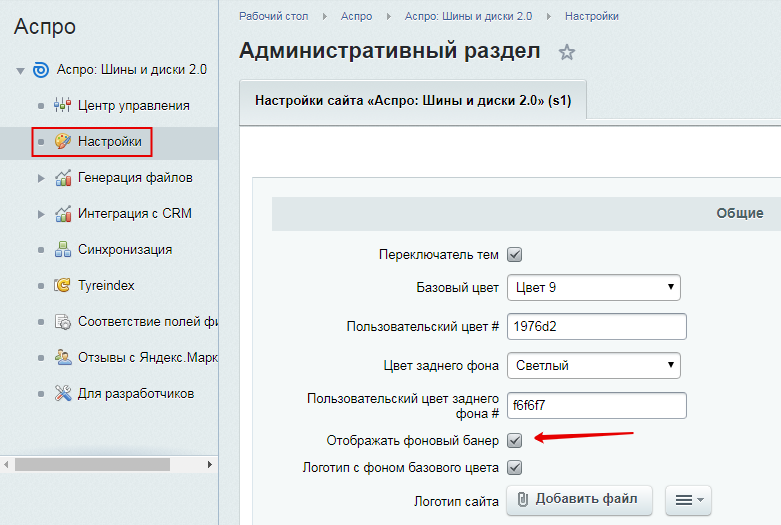Click the Синхронизация network icon
The width and height of the screenshot is (781, 525).
63,250
